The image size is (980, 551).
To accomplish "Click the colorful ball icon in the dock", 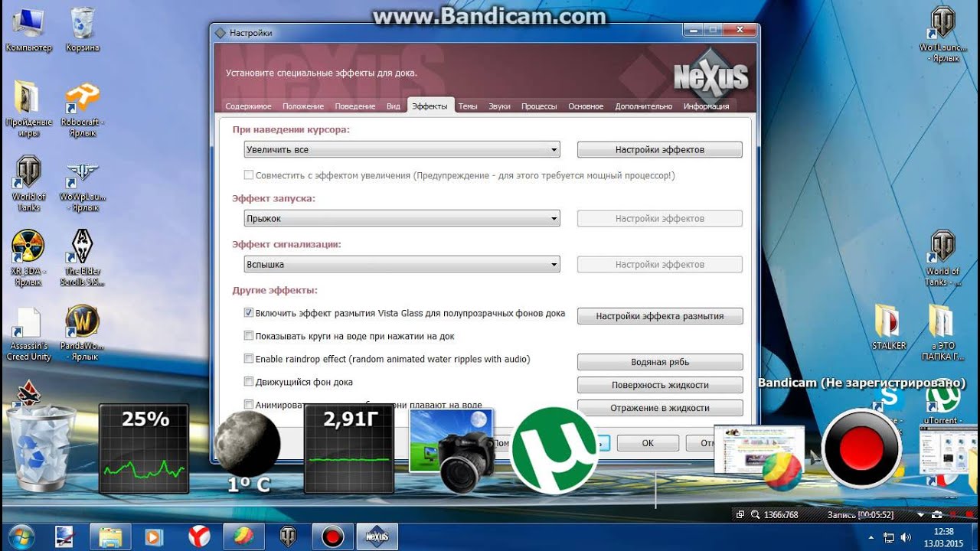I will pos(782,471).
